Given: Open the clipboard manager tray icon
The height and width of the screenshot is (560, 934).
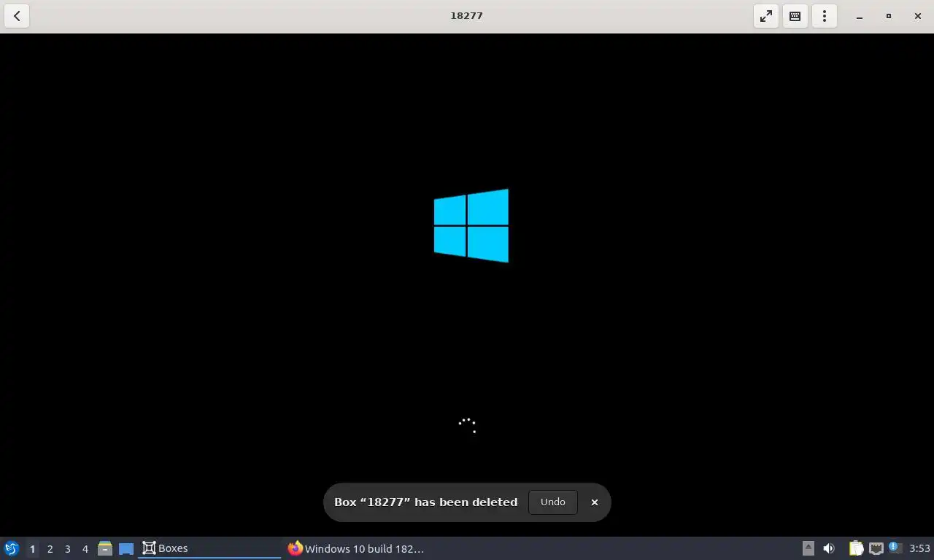Looking at the screenshot, I should 856,548.
